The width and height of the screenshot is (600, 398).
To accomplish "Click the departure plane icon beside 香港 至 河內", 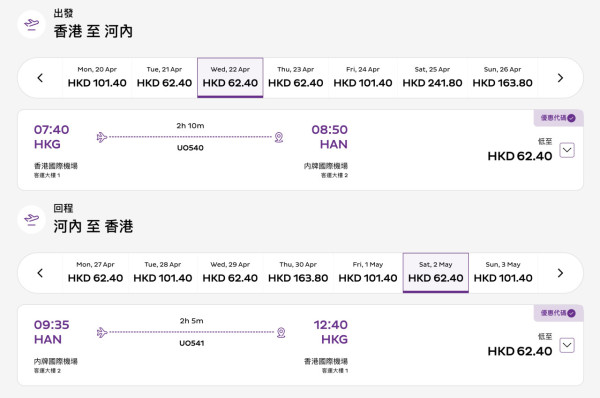I will [x=31, y=24].
